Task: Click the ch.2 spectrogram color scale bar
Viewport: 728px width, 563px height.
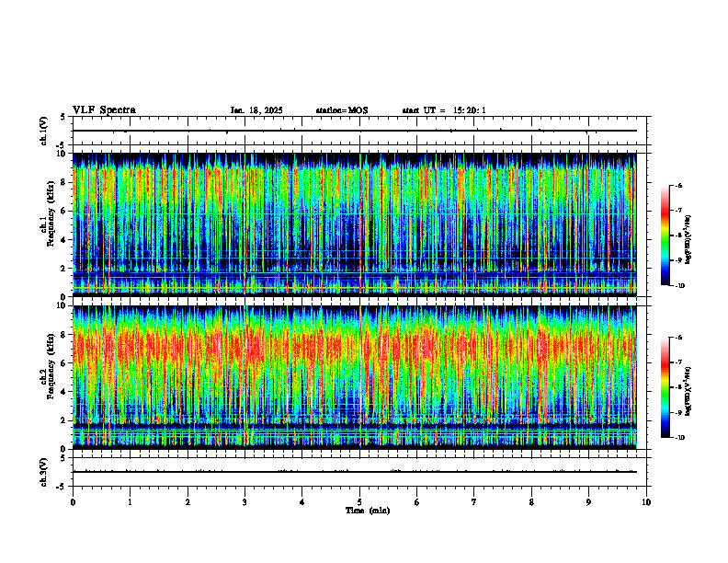Action: click(665, 387)
